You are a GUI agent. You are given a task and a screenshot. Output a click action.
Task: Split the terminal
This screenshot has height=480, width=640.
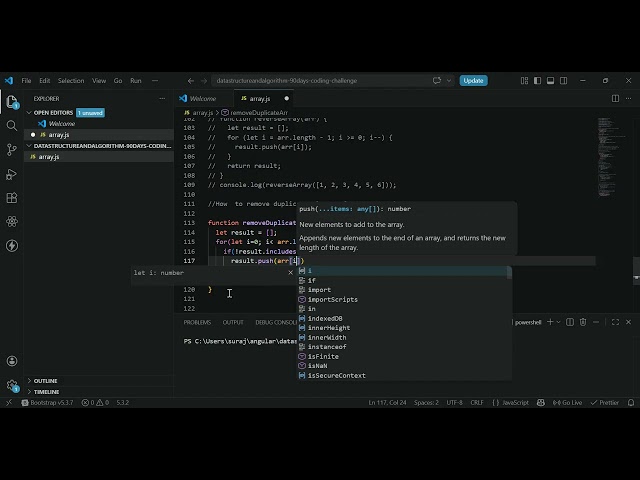[x=570, y=322]
